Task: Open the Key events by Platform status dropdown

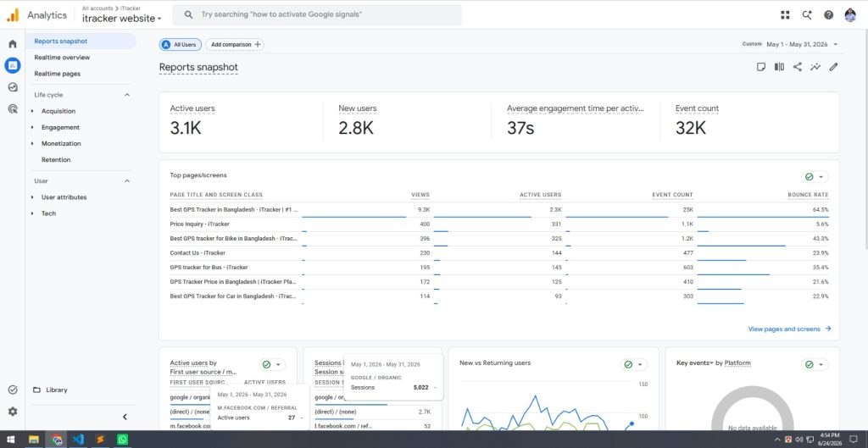Action: 815,364
